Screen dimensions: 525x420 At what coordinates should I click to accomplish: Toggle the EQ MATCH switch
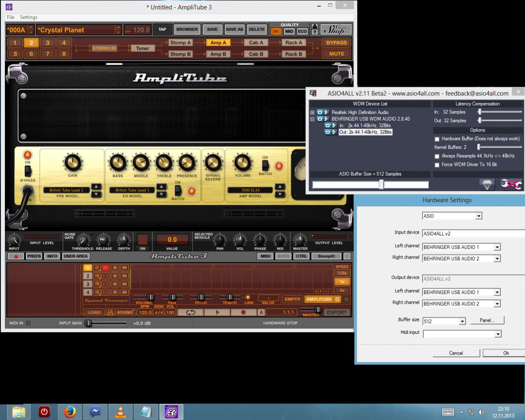click(x=178, y=190)
